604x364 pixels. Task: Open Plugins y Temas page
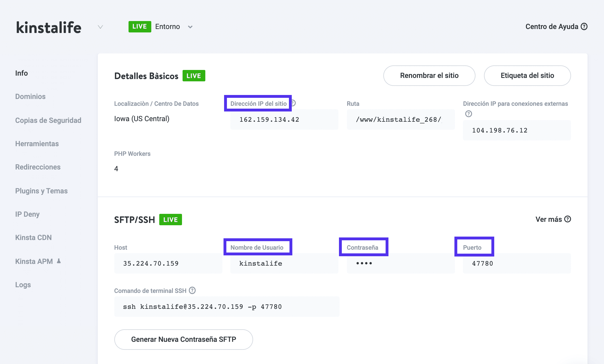coord(42,191)
